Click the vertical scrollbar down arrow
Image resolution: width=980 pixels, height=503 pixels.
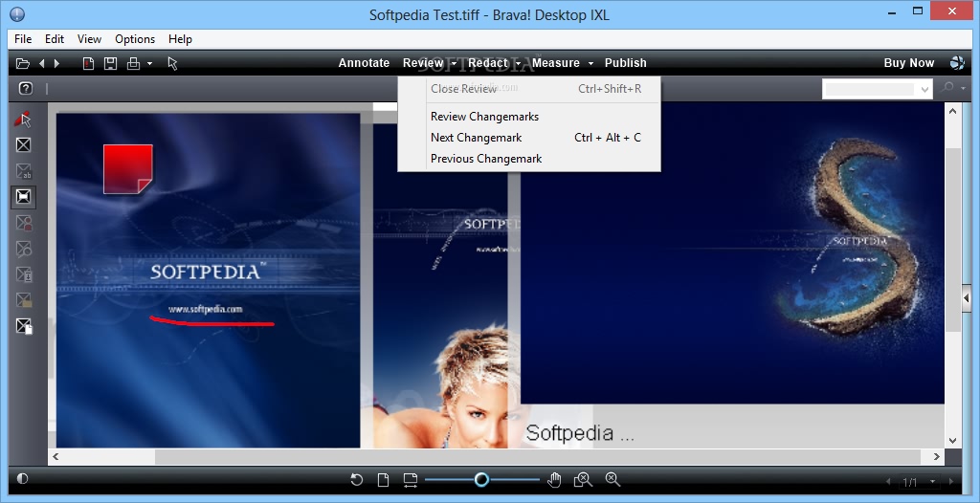tap(952, 441)
